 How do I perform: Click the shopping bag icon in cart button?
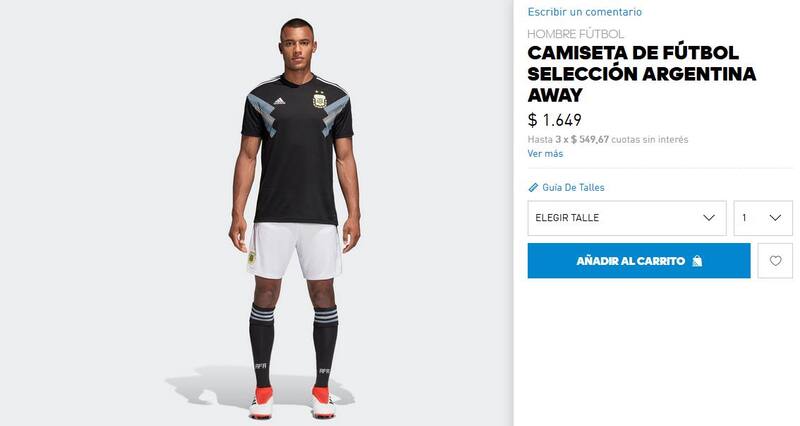(696, 261)
